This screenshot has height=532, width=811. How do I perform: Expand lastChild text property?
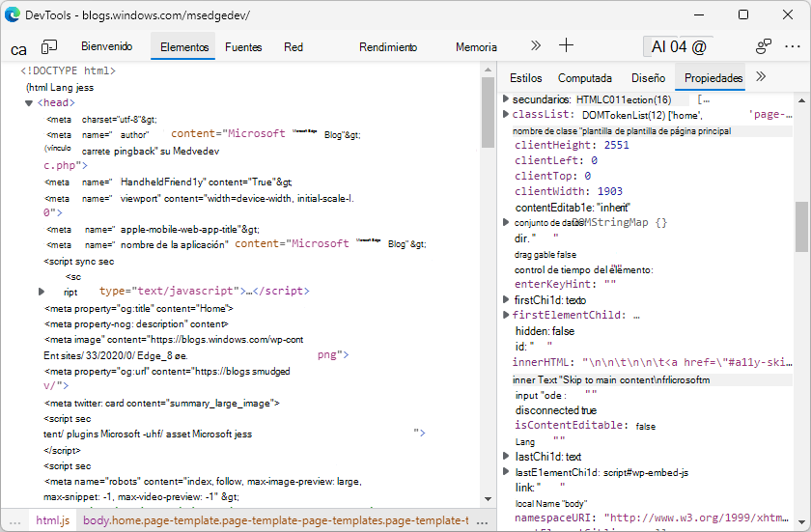[x=506, y=457]
